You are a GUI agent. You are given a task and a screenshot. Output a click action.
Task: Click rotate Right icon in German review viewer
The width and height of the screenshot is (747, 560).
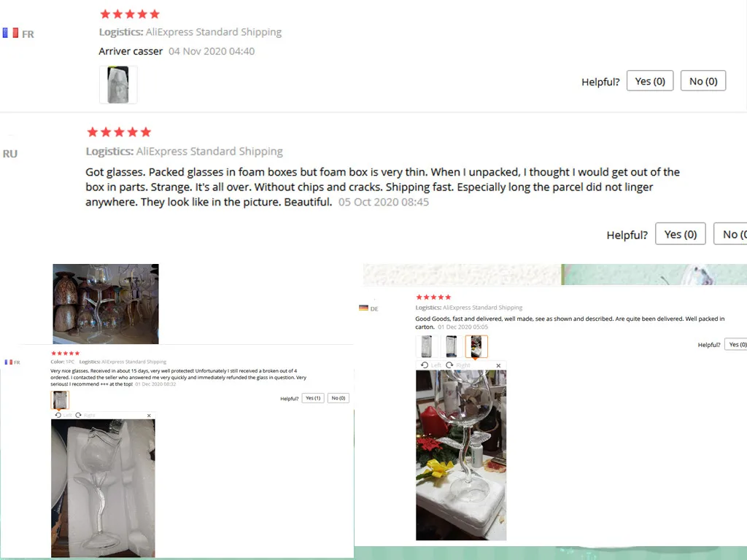coord(449,365)
